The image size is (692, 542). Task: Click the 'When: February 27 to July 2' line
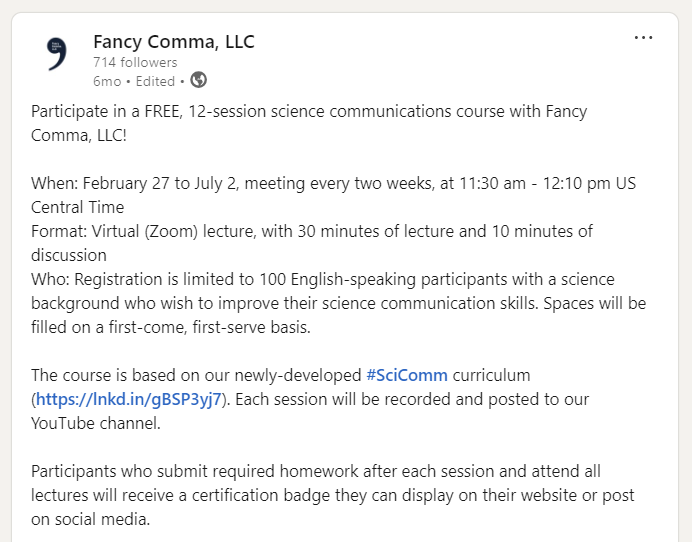point(333,183)
